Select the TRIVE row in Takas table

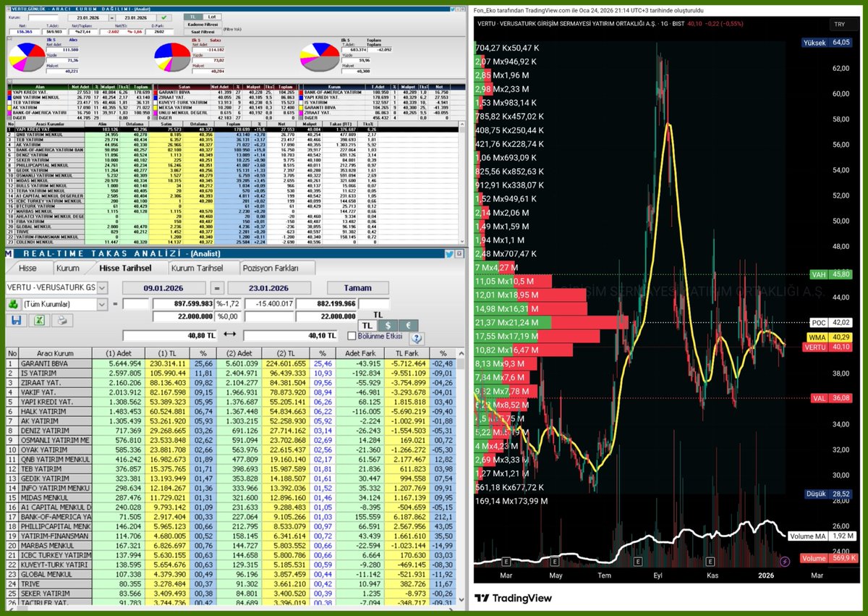[x=230, y=583]
